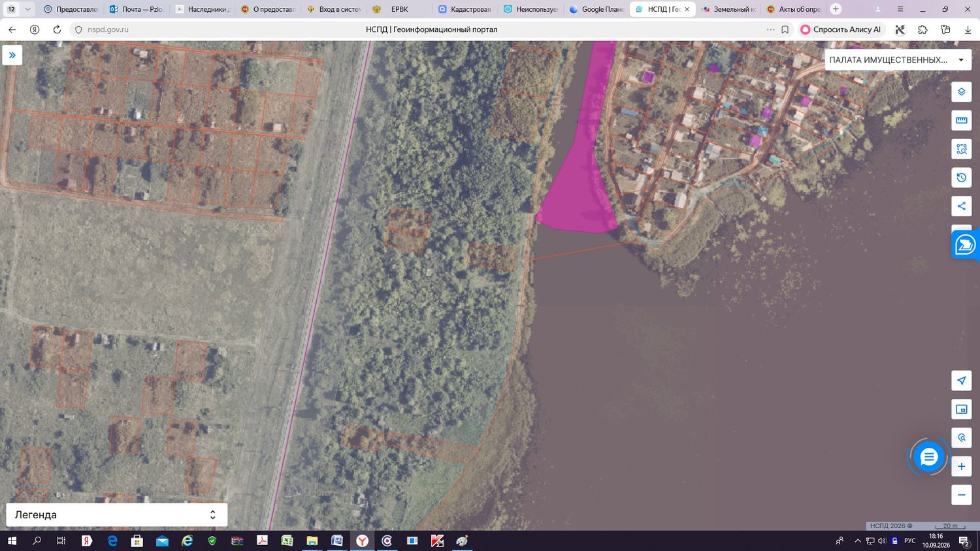The image size is (980, 551).
Task: Open the browser tab list dropdown arrow
Action: pos(27,9)
